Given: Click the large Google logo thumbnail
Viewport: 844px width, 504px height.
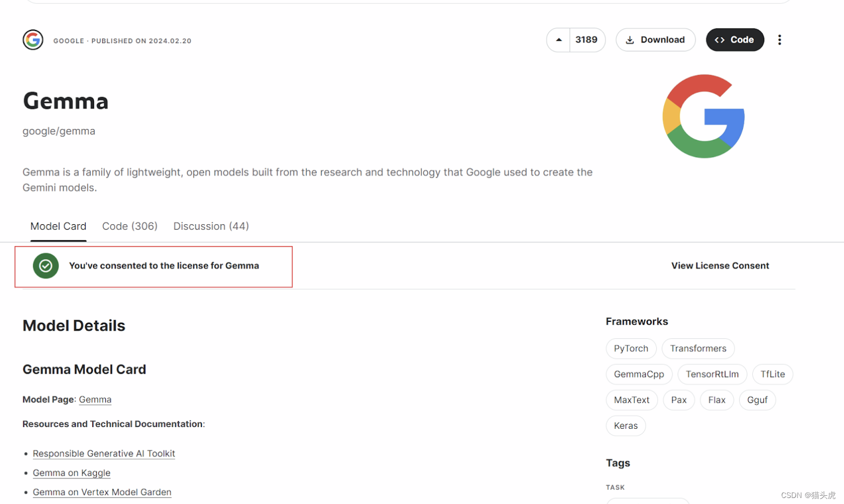Looking at the screenshot, I should click(x=704, y=116).
